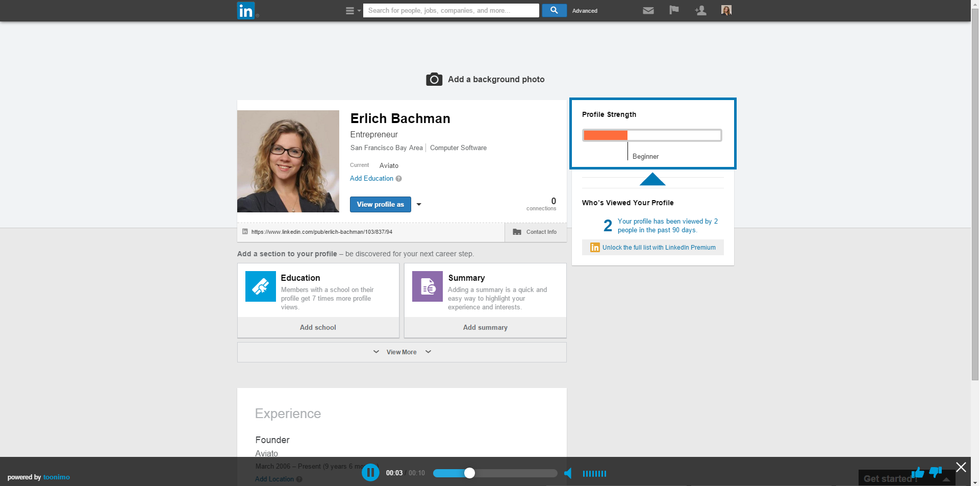Open the Contact Info tab
980x486 pixels.
536,232
